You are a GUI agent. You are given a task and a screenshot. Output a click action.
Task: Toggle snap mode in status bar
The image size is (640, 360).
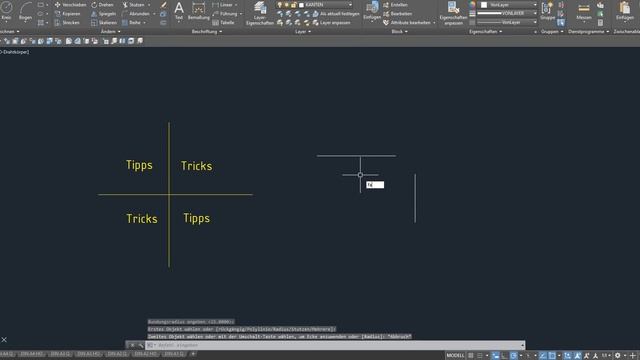point(480,356)
